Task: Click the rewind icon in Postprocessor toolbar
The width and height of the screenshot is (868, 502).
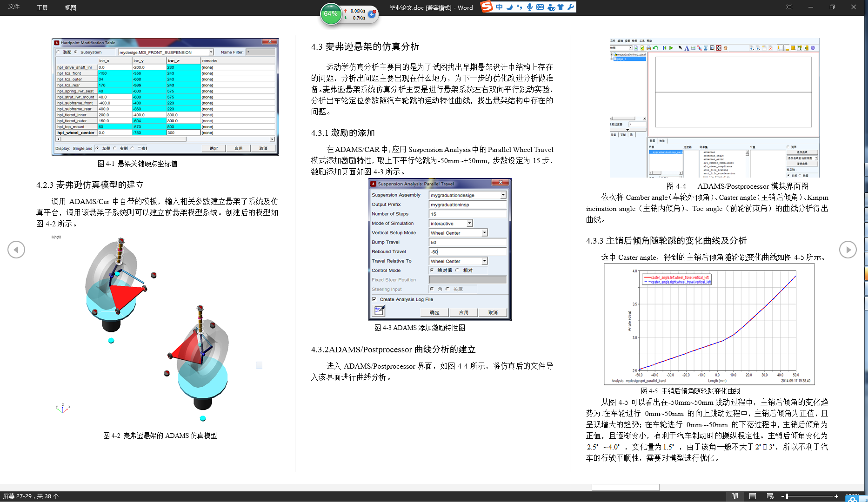Action: coord(665,48)
